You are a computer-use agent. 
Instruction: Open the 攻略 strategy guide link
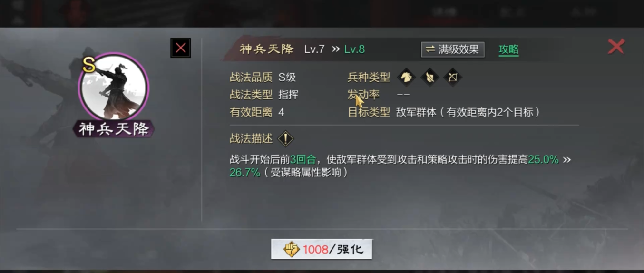click(x=508, y=49)
